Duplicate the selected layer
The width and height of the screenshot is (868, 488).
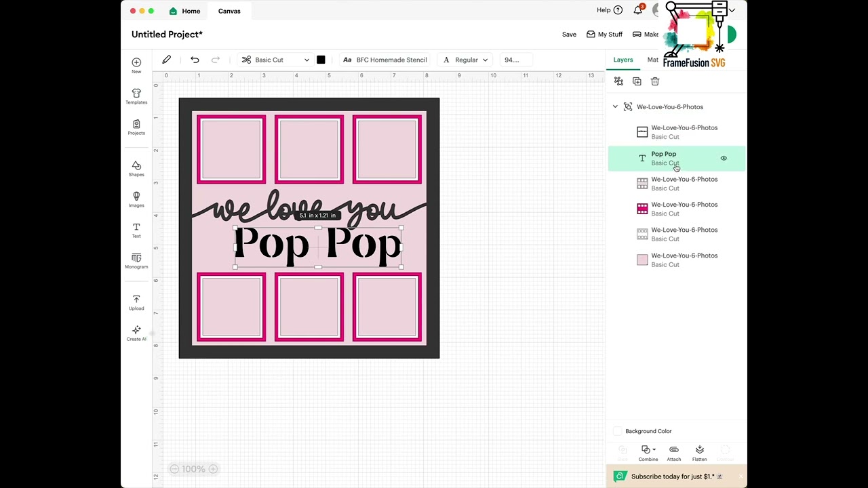(637, 81)
